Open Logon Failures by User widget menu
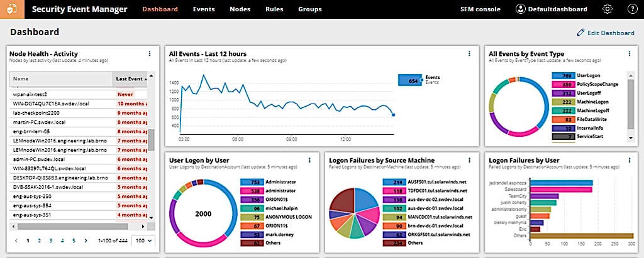The image size is (644, 258). [x=629, y=160]
